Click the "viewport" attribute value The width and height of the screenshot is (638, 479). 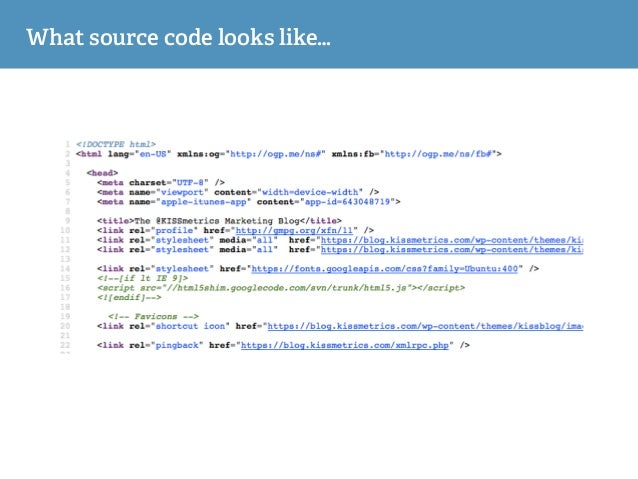click(182, 192)
